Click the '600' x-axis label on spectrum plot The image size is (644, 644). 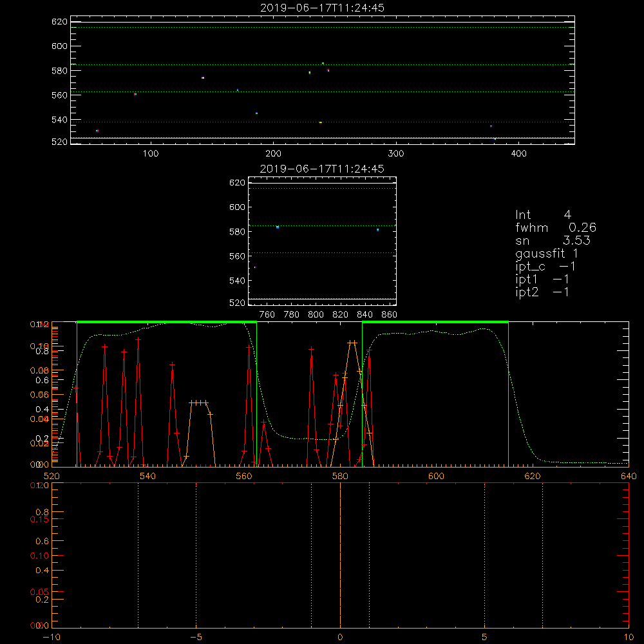click(x=436, y=476)
